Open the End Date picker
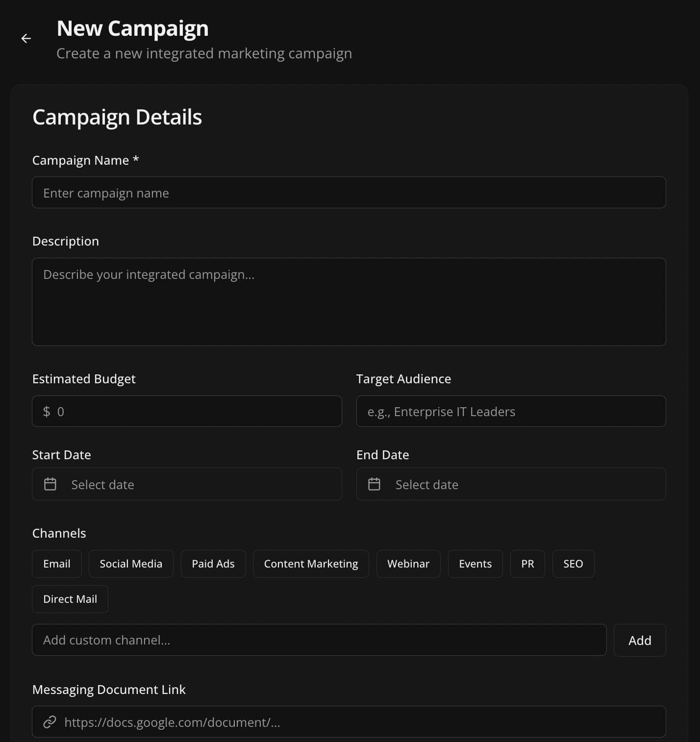Screen dimensions: 700x742 coord(511,484)
